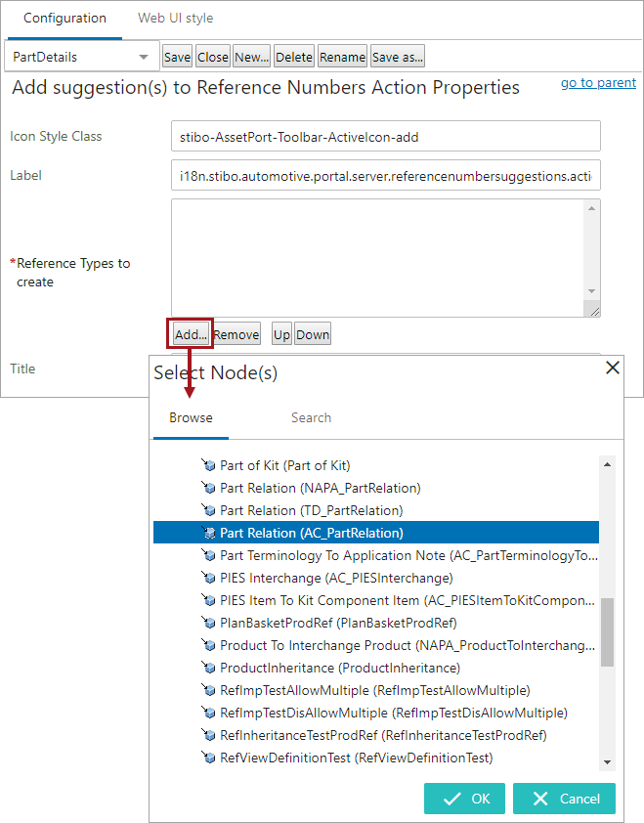Click the node list scroll down arrow
Image resolution: width=644 pixels, height=823 pixels.
tap(607, 762)
